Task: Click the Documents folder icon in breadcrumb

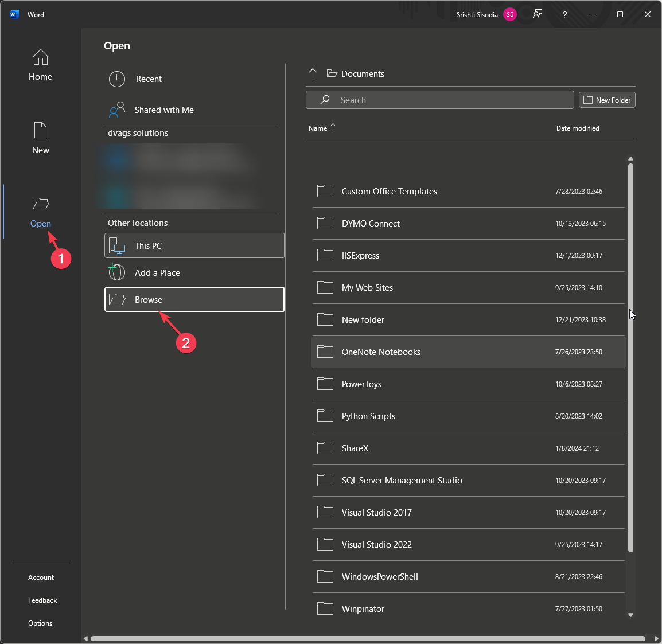Action: point(332,73)
